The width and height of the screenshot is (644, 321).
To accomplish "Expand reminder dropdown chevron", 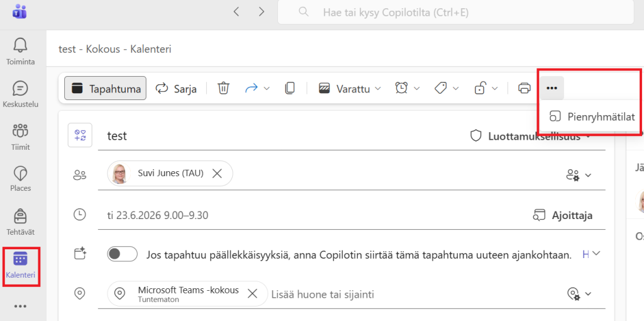I will pos(416,88).
